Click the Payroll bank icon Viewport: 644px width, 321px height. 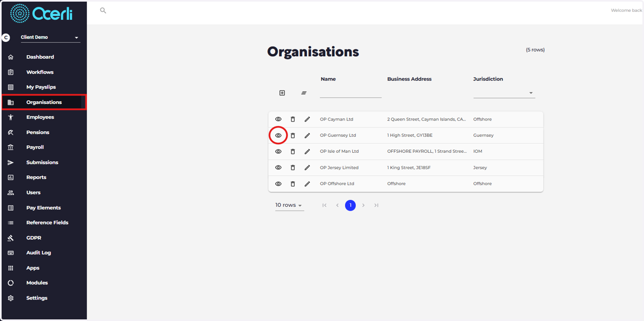coord(11,147)
